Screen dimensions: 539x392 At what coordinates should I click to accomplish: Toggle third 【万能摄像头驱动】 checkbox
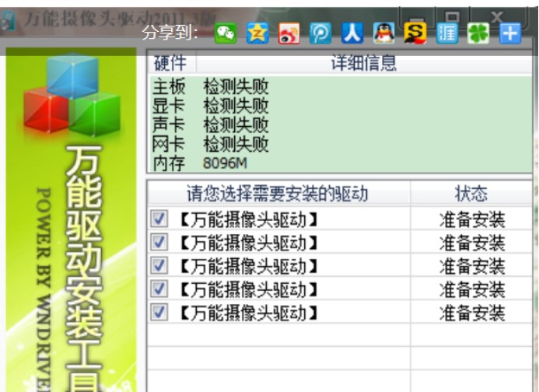click(159, 265)
